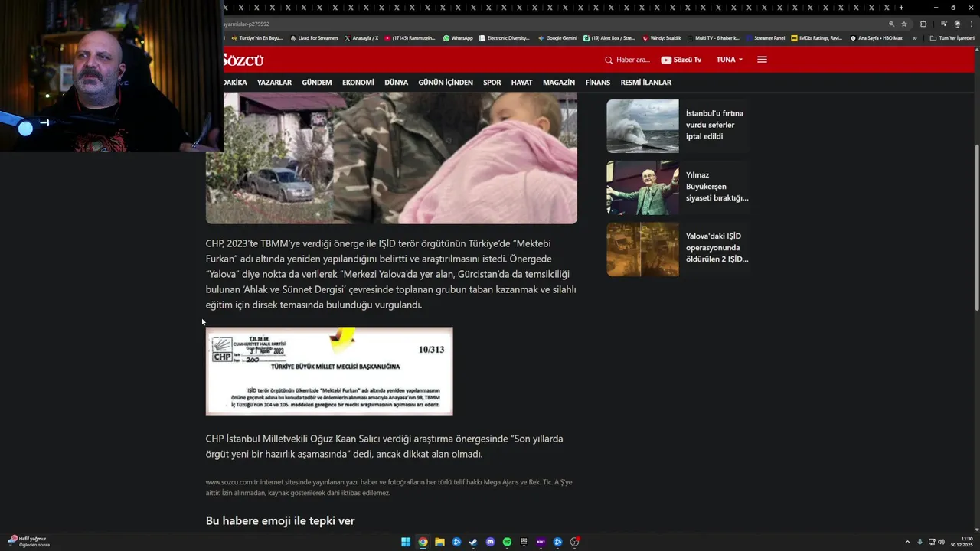The width and height of the screenshot is (980, 551).
Task: Click the Hafif yağmur weather widget
Action: 29,541
